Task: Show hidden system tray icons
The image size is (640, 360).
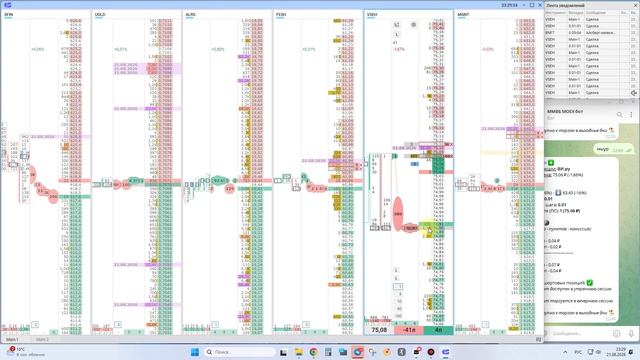Action: click(x=565, y=352)
